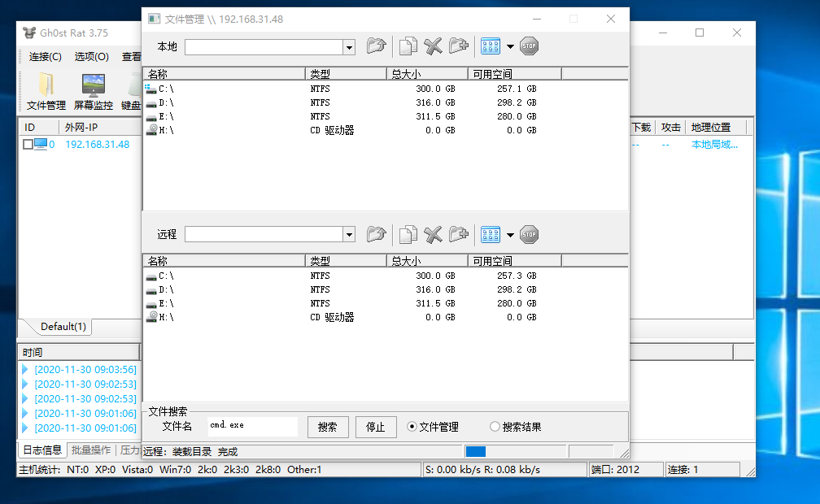Click the 地理位置 column header

tap(716, 127)
